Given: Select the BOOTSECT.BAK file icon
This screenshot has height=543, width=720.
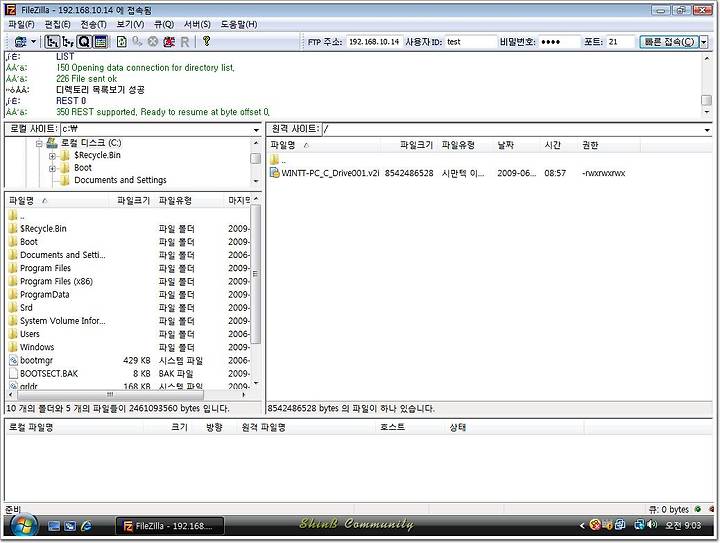Looking at the screenshot, I should pos(13,374).
